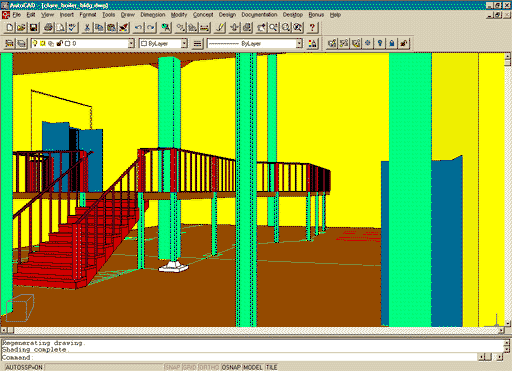Screen dimensions: 512x371
Task: Launch the web browser icon
Action: (x=166, y=27)
